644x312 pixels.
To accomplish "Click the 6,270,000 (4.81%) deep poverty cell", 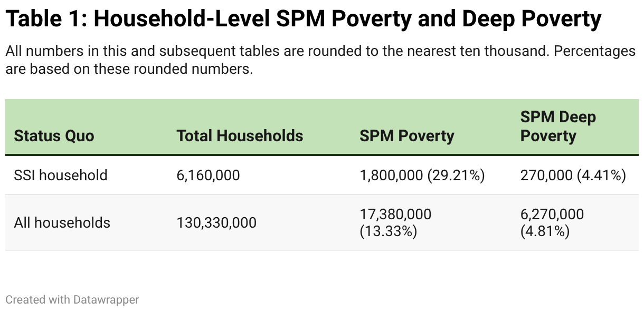I will click(552, 222).
